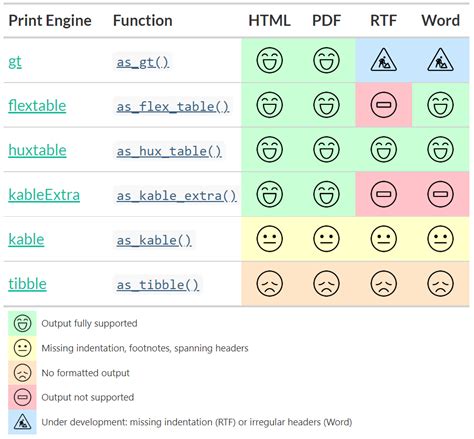The image size is (474, 439).
Task: Click the blue under-development legend swatch
Action: tap(22, 422)
